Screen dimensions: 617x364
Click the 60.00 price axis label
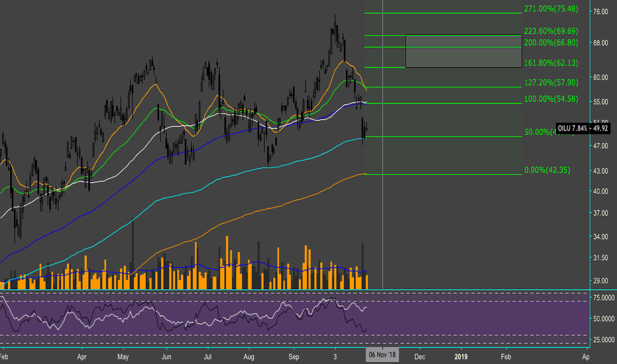click(x=600, y=77)
